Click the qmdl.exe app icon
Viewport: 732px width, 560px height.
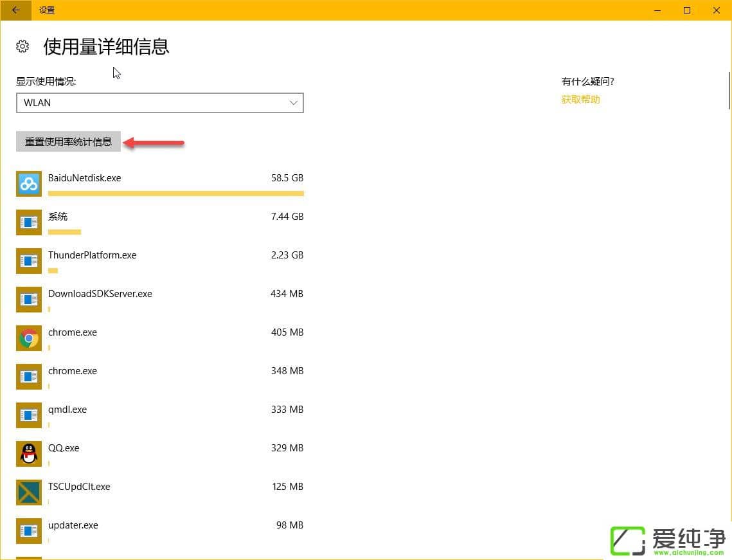pos(28,415)
